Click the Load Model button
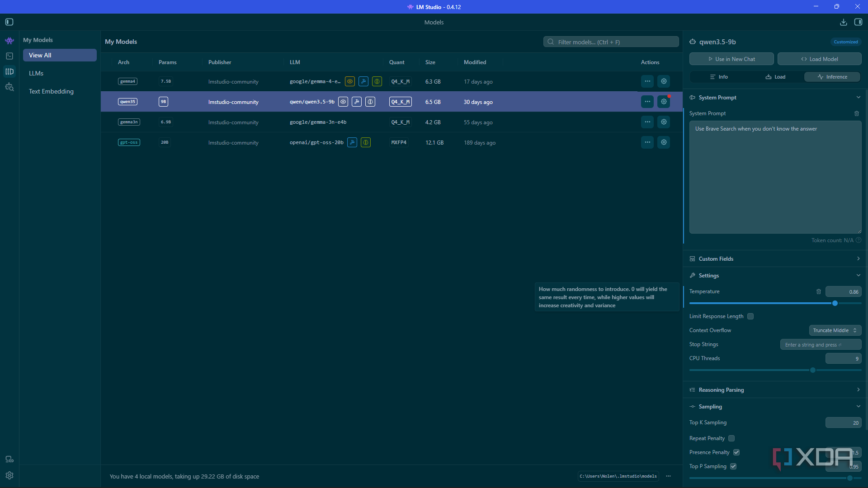 pyautogui.click(x=819, y=59)
